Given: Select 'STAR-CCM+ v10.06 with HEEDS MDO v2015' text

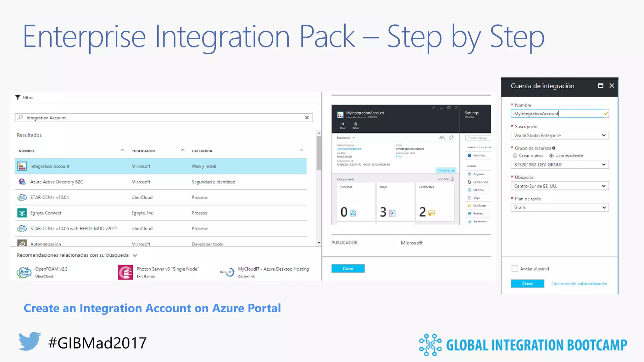Looking at the screenshot, I should point(74,228).
